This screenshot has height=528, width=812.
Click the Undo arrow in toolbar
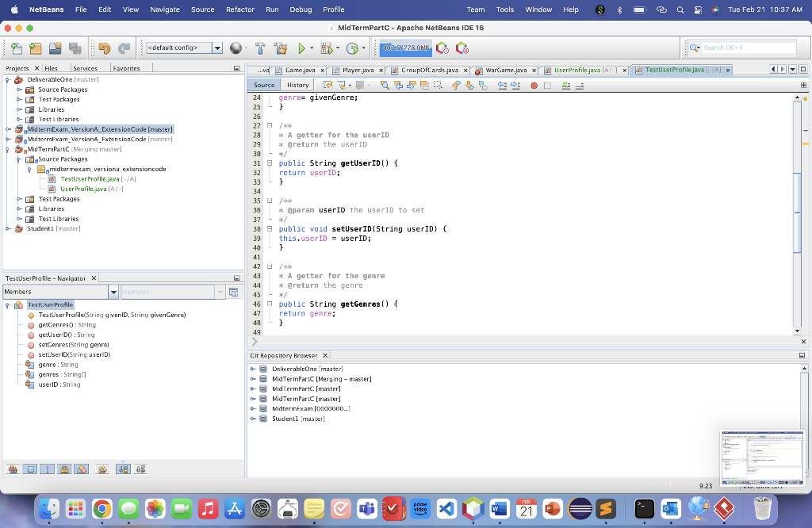(x=104, y=48)
